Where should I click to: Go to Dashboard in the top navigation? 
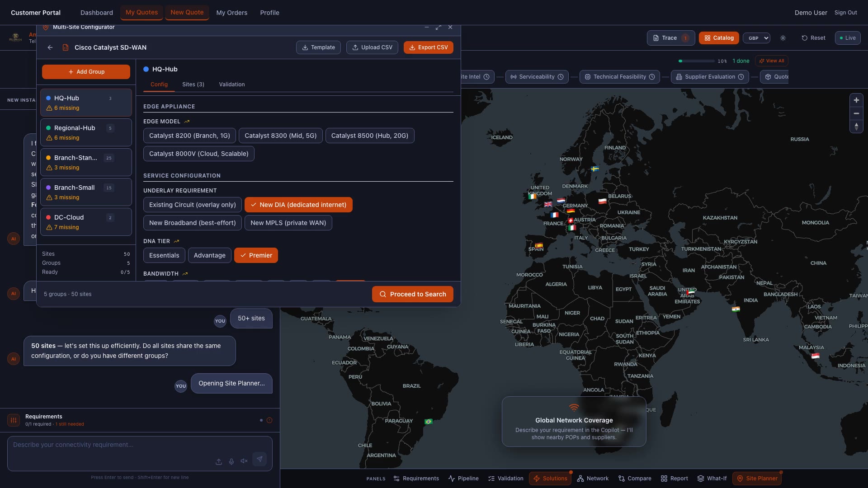coord(97,13)
